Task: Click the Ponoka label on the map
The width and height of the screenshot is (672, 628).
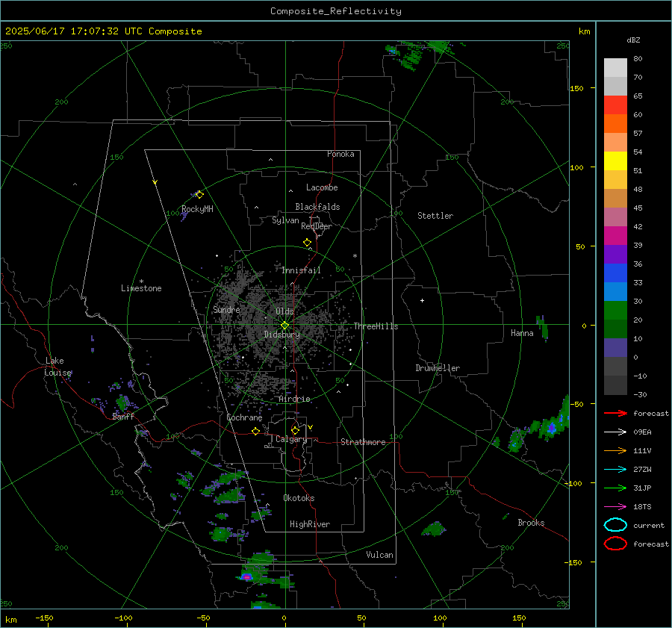Action: coord(340,154)
